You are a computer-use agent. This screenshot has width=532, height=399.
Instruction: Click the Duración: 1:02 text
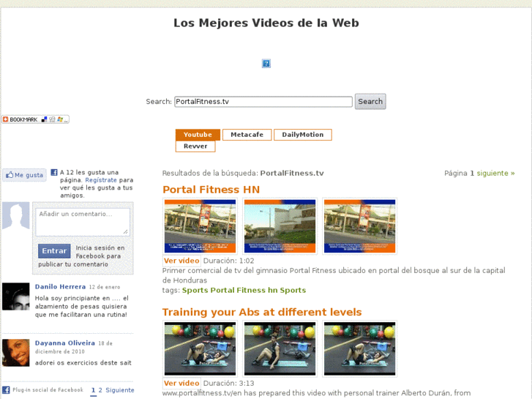coord(228,261)
